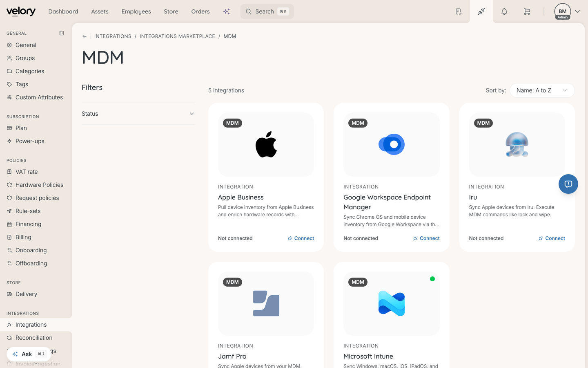This screenshot has width=588, height=368.
Task: Select Offboarding in the sidebar
Action: coord(36,263)
